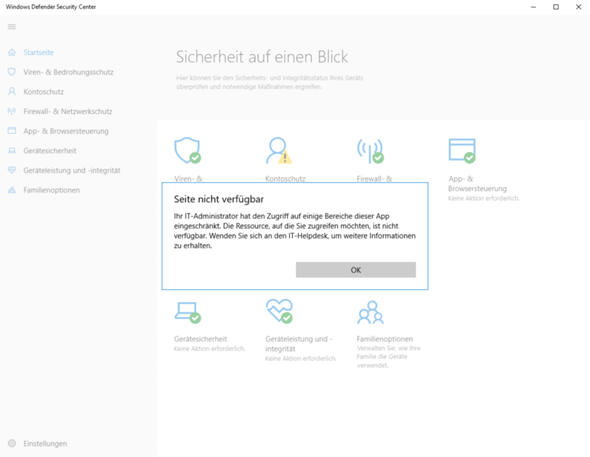Click the heart icon beside Geräteleistung und -integrität

click(12, 170)
